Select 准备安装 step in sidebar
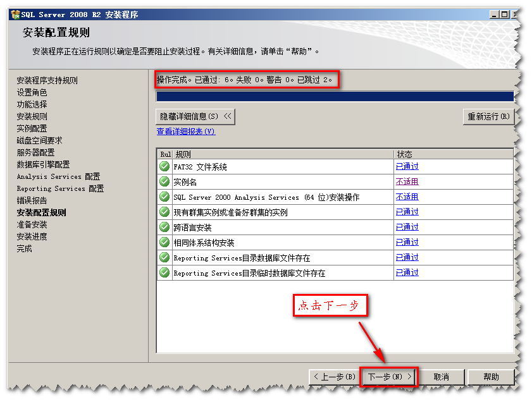 click(32, 225)
